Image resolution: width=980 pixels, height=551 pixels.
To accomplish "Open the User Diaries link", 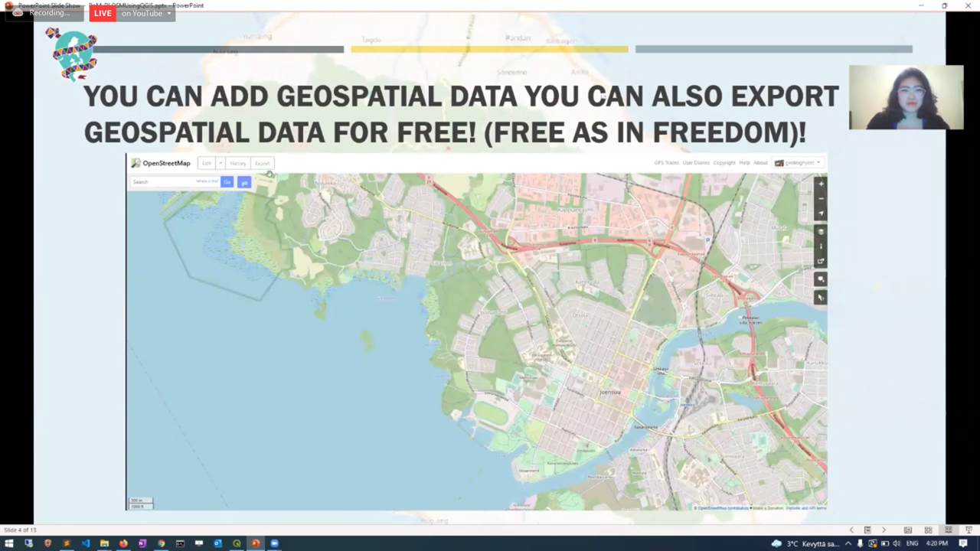I will (696, 162).
